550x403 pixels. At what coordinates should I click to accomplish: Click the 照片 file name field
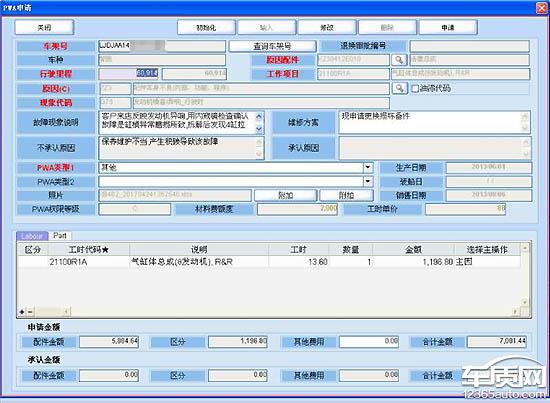[175, 195]
